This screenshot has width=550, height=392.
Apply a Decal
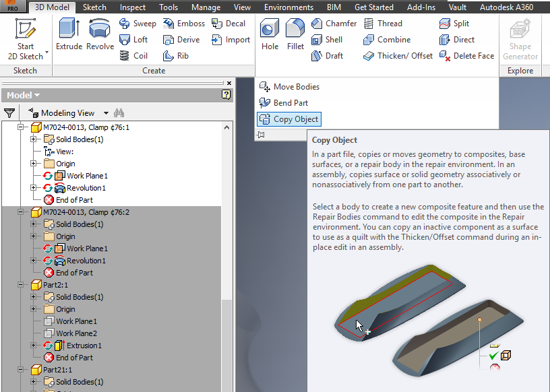click(228, 24)
